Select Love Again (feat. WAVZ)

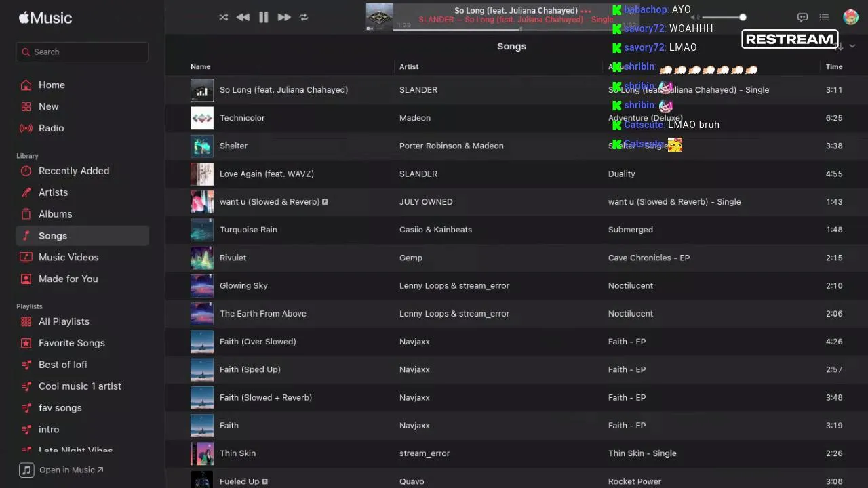click(517, 174)
